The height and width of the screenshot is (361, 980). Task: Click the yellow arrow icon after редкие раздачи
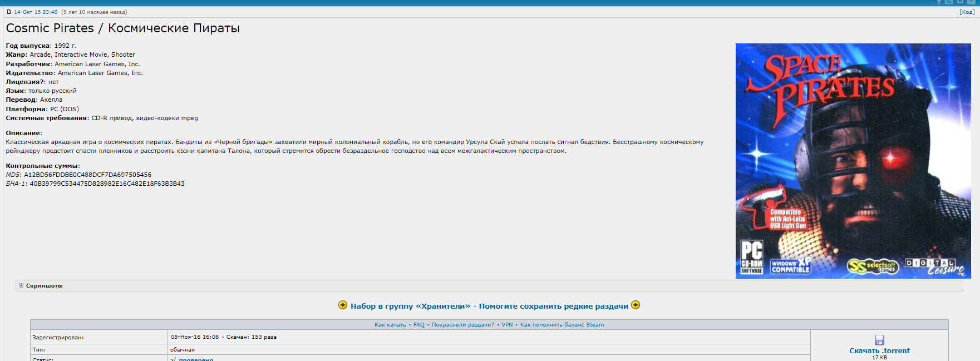[x=636, y=305]
